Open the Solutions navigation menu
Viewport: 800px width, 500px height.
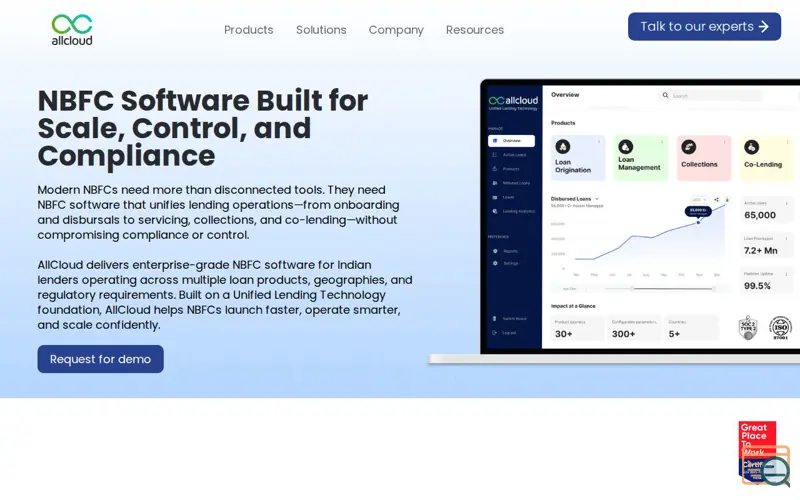tap(321, 30)
